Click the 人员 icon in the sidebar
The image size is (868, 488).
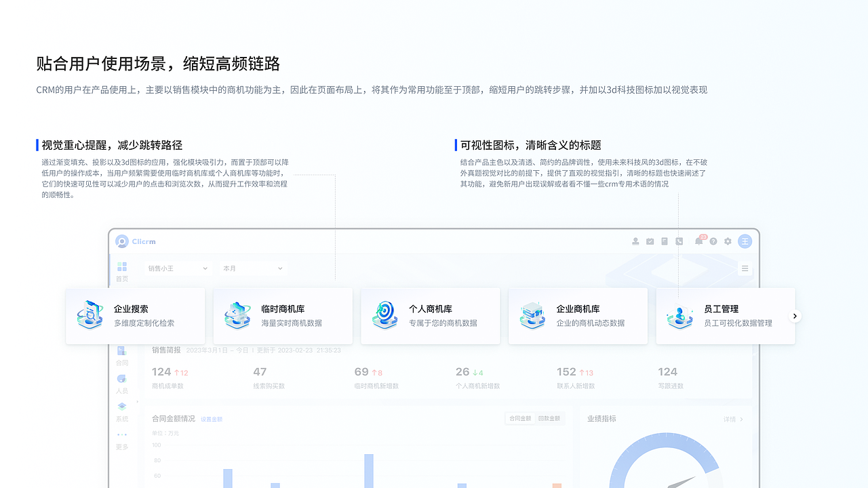tap(123, 383)
